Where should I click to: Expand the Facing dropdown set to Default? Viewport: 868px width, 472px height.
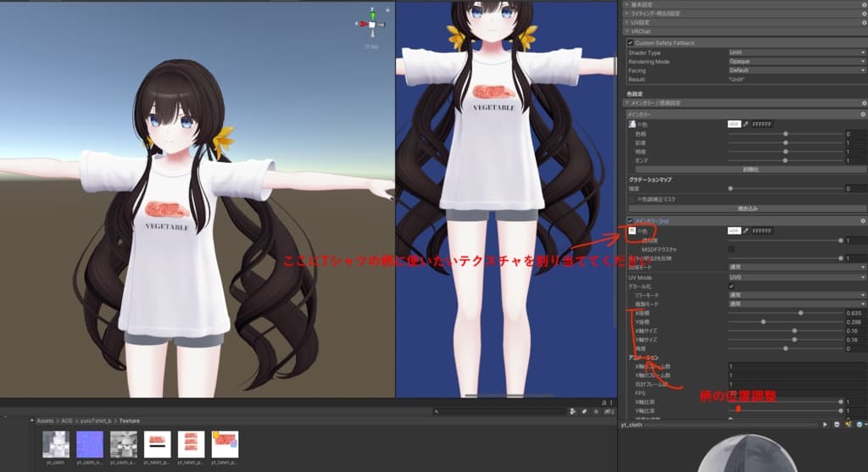796,70
